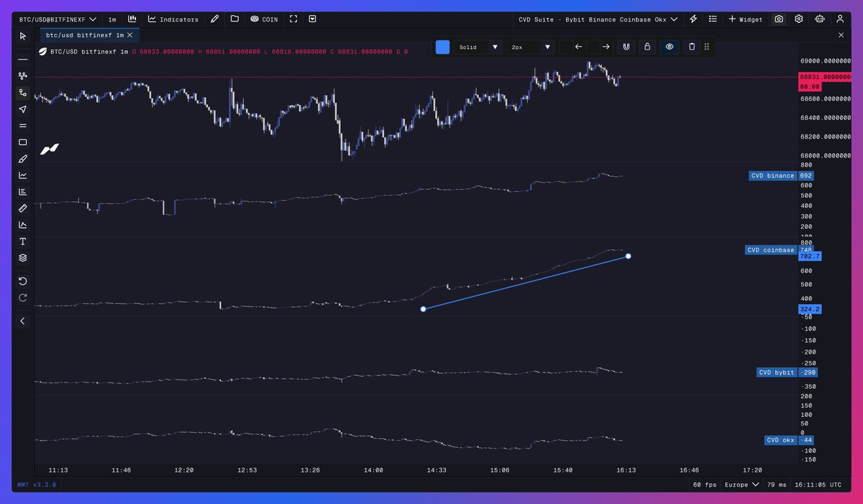Select the arrow pointer drawing tool
Screen dimensions: 863x504
tap(22, 109)
